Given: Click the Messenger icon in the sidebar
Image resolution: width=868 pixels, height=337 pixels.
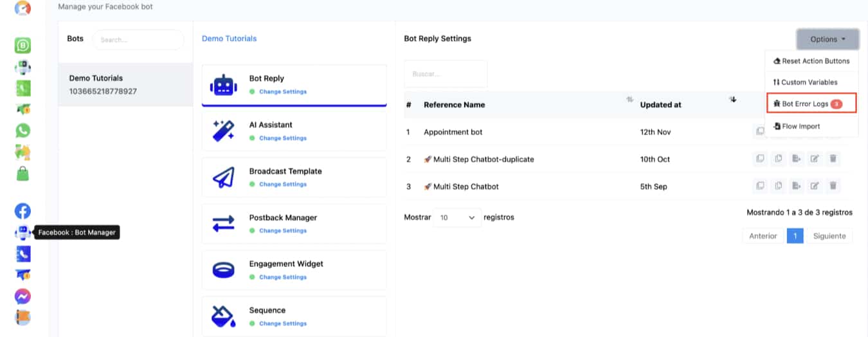Looking at the screenshot, I should [x=23, y=296].
